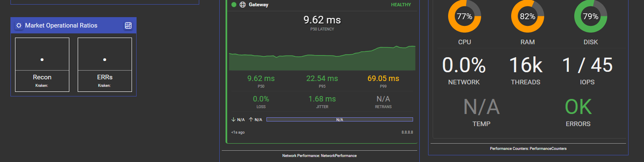The image size is (644, 162).
Task: Click the globe icon beside Gateway
Action: [243, 5]
